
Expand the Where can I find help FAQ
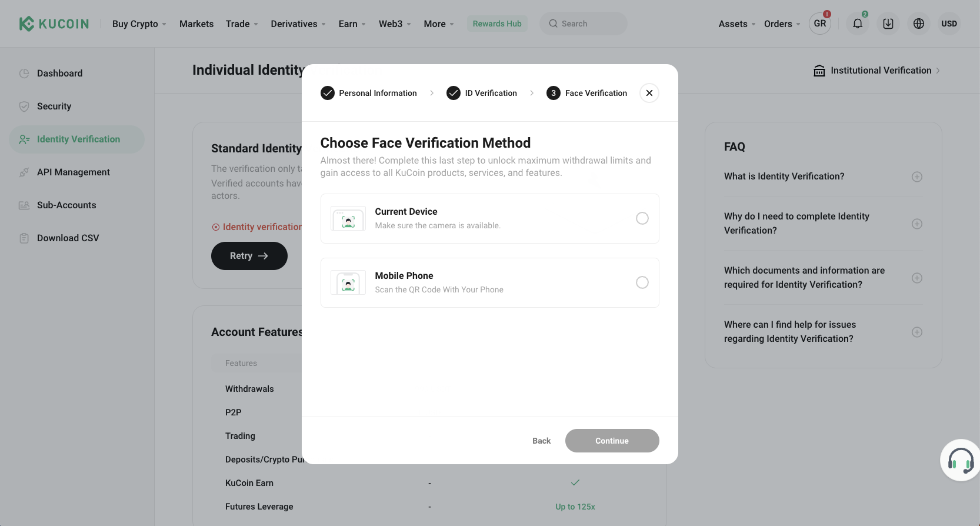[916, 332]
